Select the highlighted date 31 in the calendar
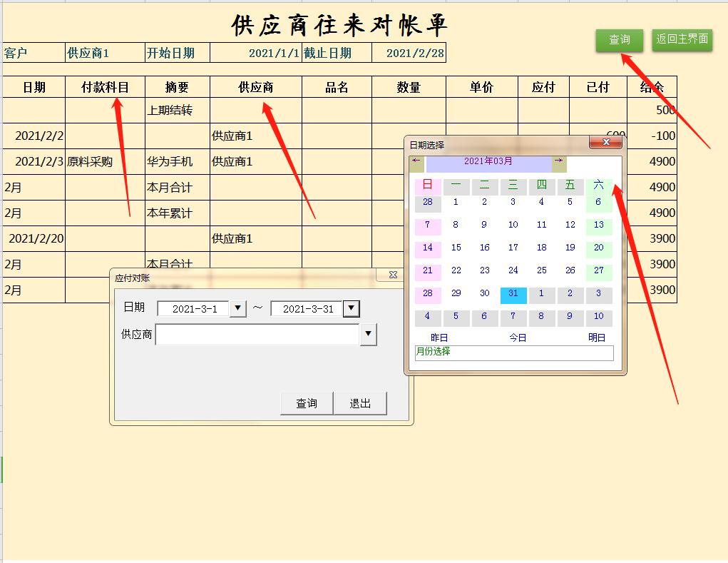 (513, 293)
